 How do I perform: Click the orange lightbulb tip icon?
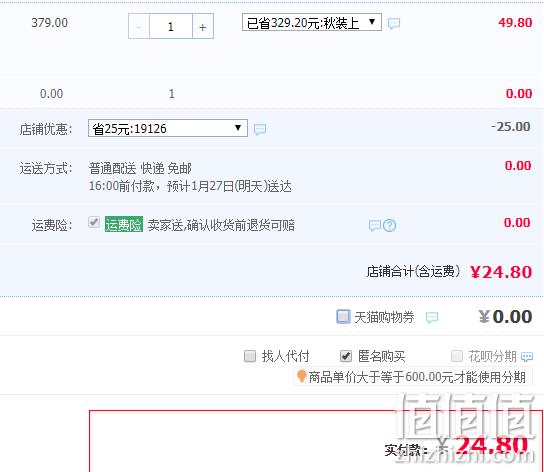tap(301, 376)
